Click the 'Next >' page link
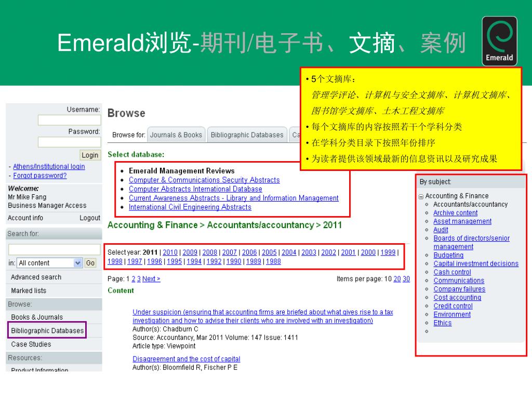The height and width of the screenshot is (399, 532). point(151,279)
